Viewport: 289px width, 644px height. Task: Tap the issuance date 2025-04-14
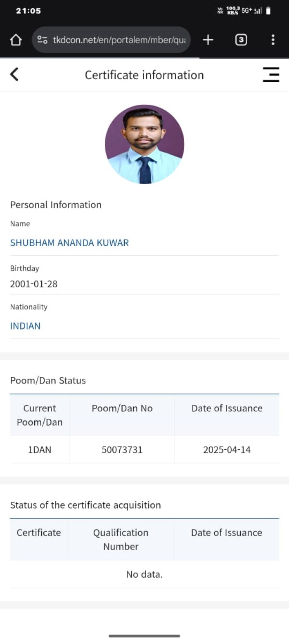pyautogui.click(x=227, y=450)
